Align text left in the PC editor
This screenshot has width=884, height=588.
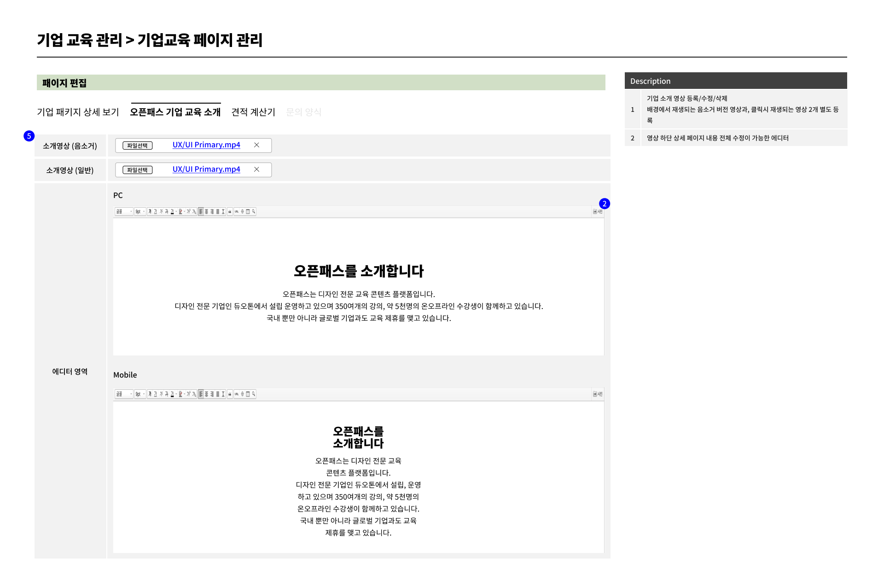tap(201, 211)
